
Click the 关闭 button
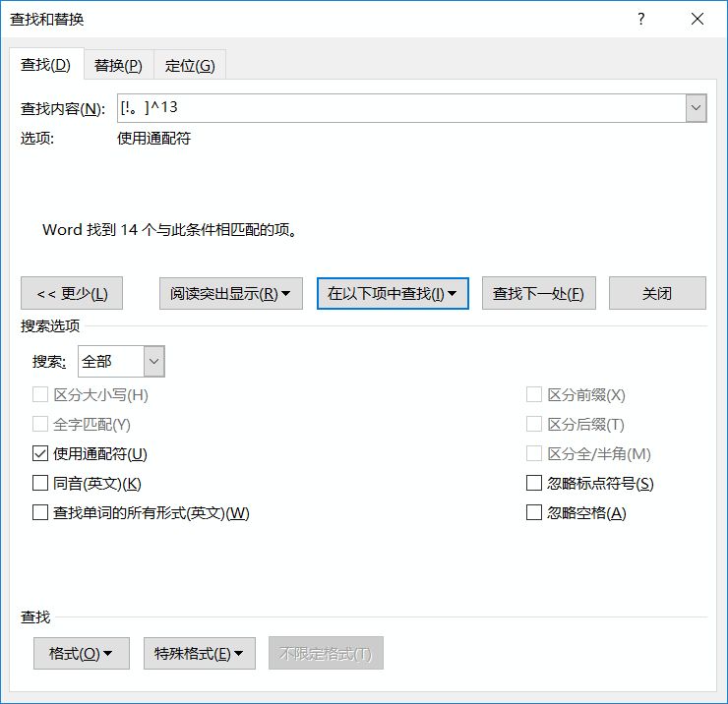pos(657,293)
